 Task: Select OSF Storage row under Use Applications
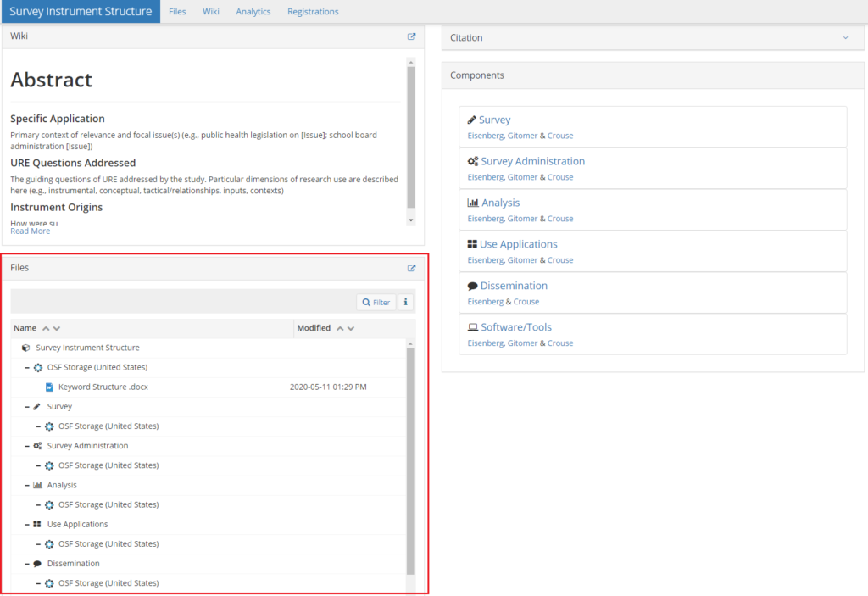tap(209, 544)
